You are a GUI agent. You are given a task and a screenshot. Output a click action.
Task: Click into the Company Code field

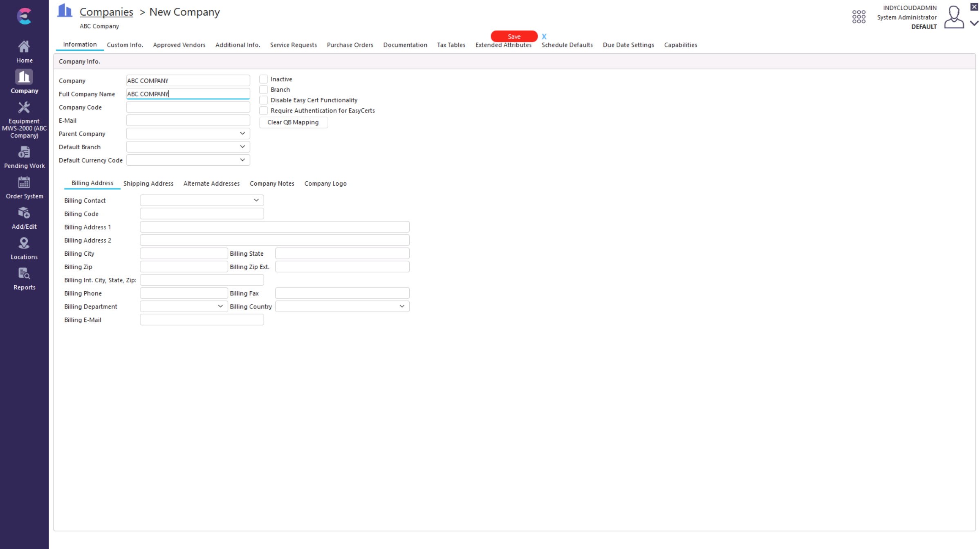[x=188, y=107]
